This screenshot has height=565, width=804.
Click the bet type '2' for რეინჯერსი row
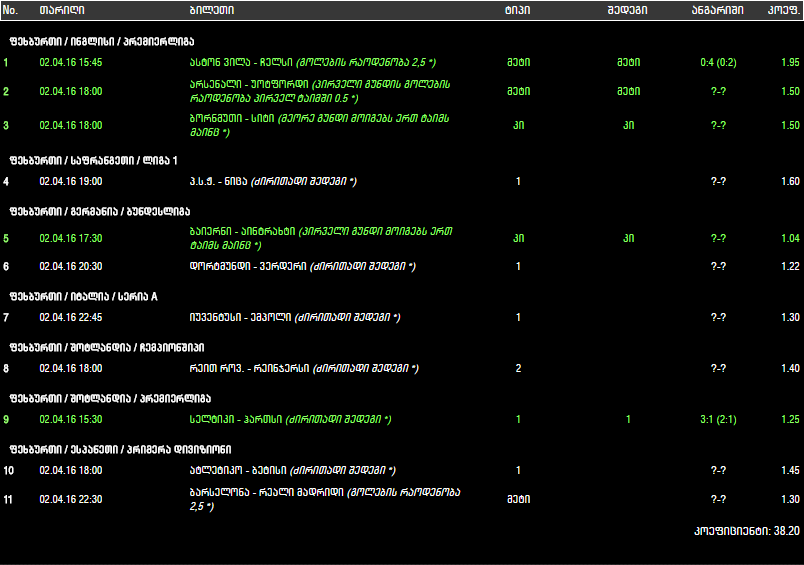tap(518, 369)
